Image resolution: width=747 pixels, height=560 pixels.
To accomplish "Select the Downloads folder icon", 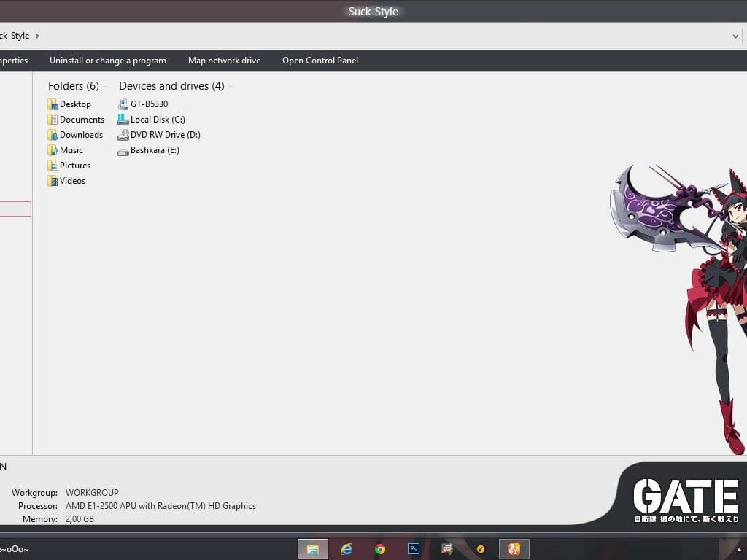I will (53, 135).
